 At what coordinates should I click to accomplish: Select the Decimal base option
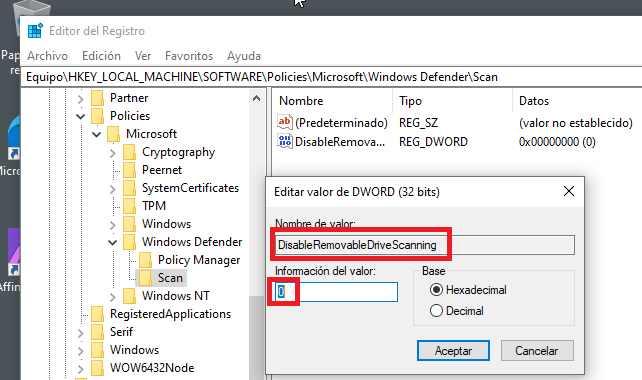pos(436,311)
